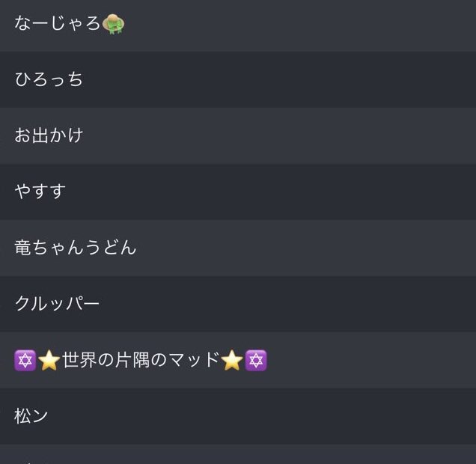Click blank space right of 竜ちゃんうどん
Screen dimensions: 476x464
pyautogui.click(x=314, y=248)
